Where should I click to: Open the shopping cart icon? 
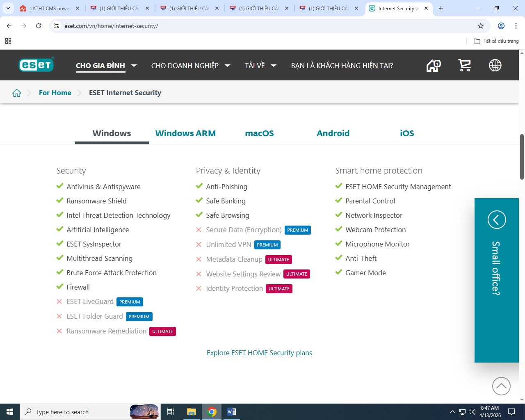[464, 65]
